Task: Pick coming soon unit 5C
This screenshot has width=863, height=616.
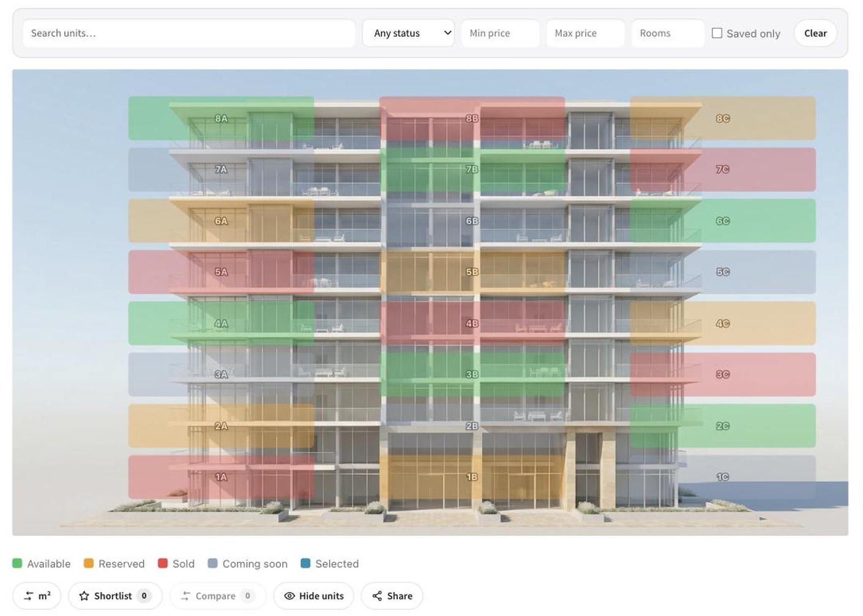Action: tap(723, 272)
